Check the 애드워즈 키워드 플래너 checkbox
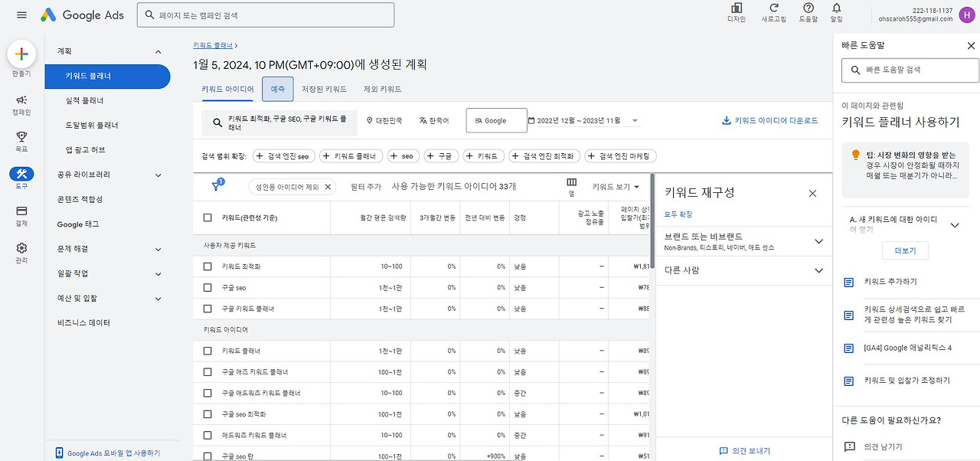 [207, 435]
